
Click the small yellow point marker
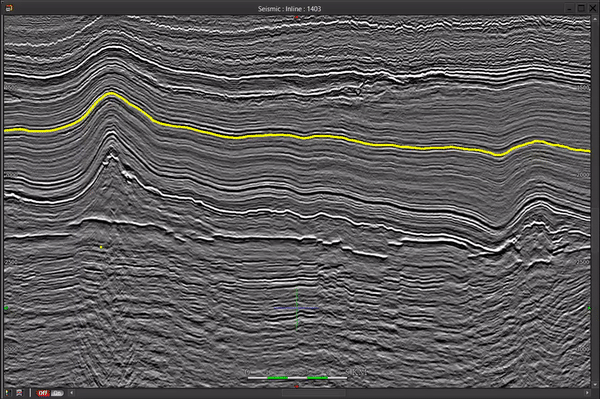(x=101, y=248)
